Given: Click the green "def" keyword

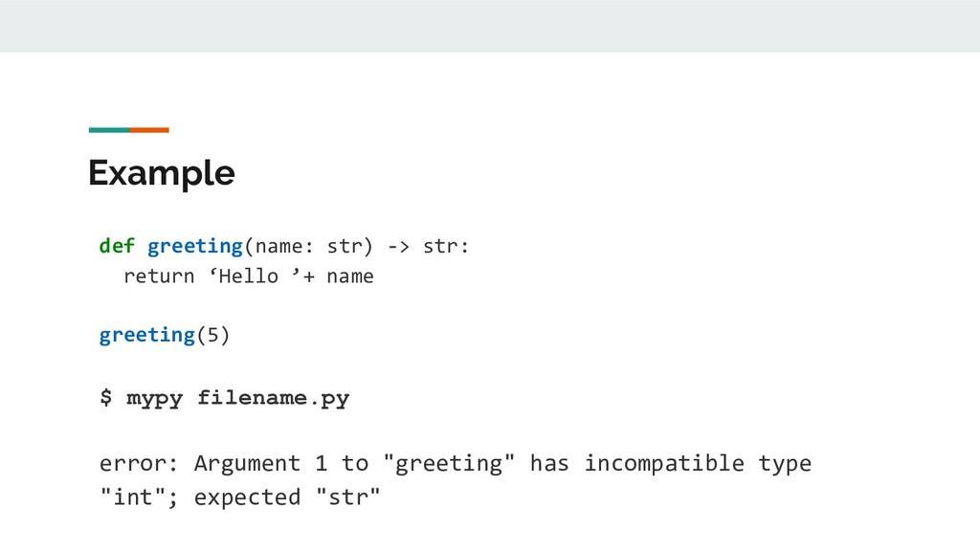Looking at the screenshot, I should 117,247.
